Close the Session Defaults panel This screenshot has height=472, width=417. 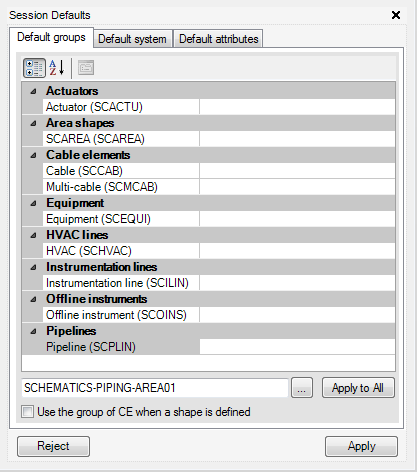pos(396,15)
